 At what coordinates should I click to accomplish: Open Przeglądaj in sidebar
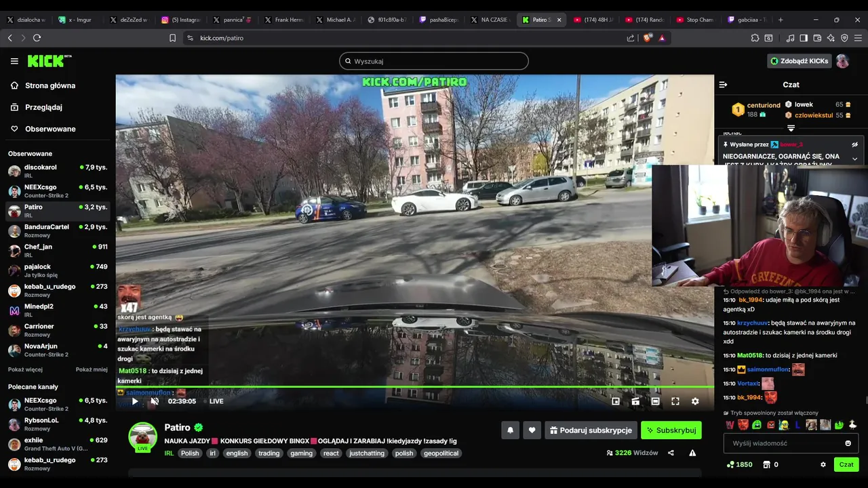43,107
